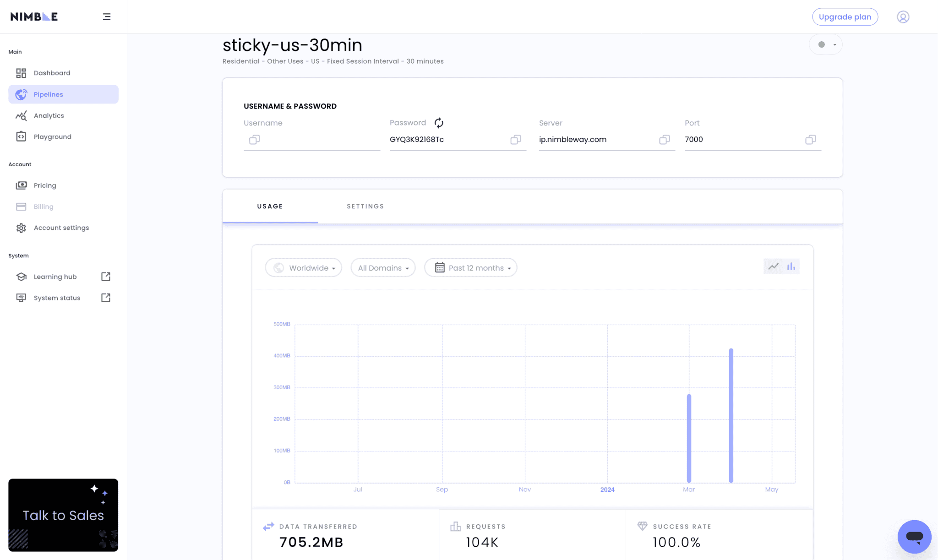The image size is (938, 560).
Task: Click the Data Transferred arrows icon
Action: 268,527
